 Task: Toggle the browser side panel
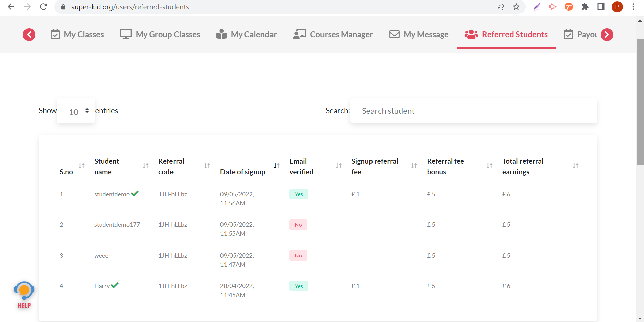point(601,7)
